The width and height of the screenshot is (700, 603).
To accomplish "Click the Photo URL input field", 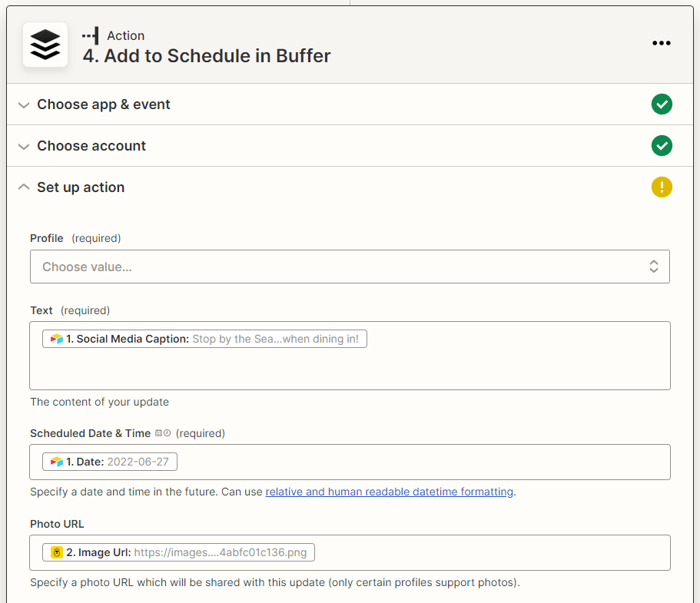I will coord(492,552).
